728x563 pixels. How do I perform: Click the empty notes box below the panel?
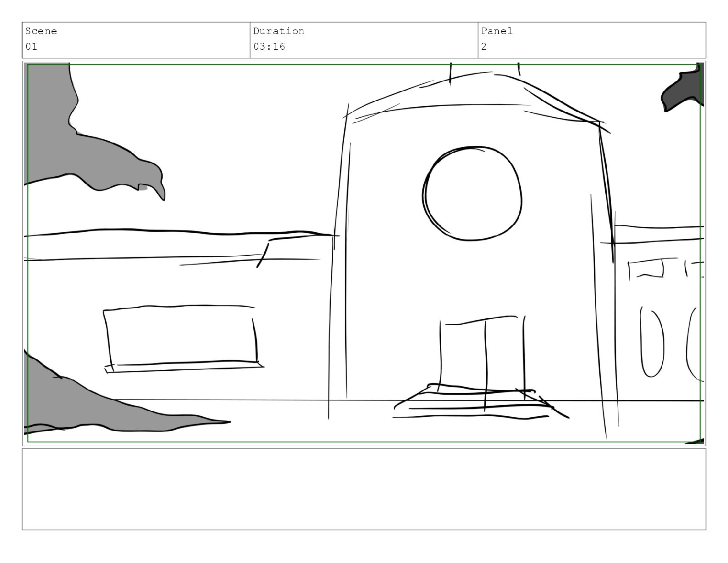pos(364,489)
